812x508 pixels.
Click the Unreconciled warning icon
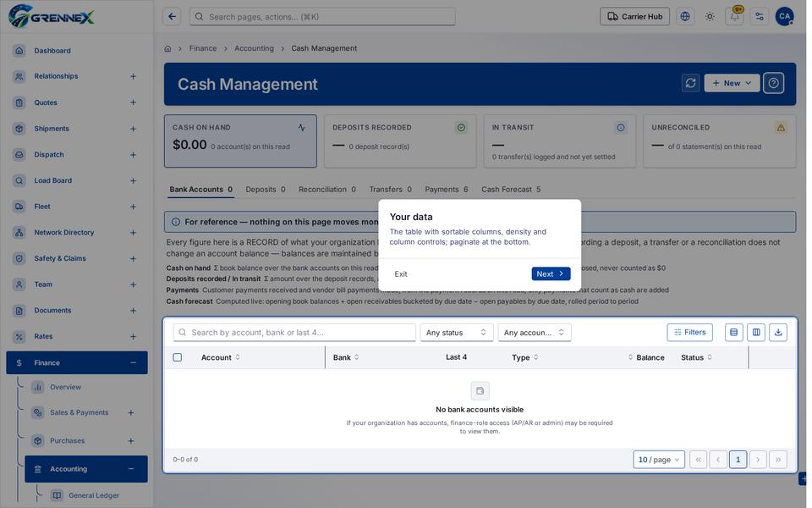[x=781, y=128]
